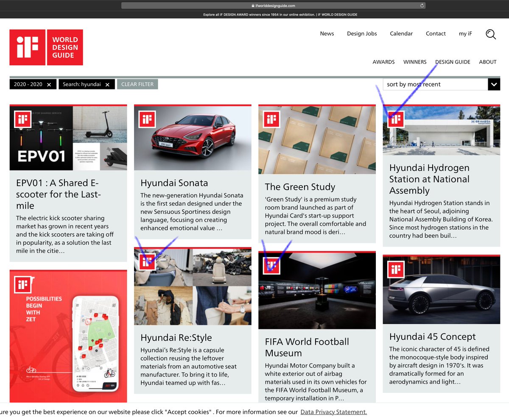Open the Hyundai 45 Concept car image
Viewport: 509px width, 420px height.
(442, 290)
